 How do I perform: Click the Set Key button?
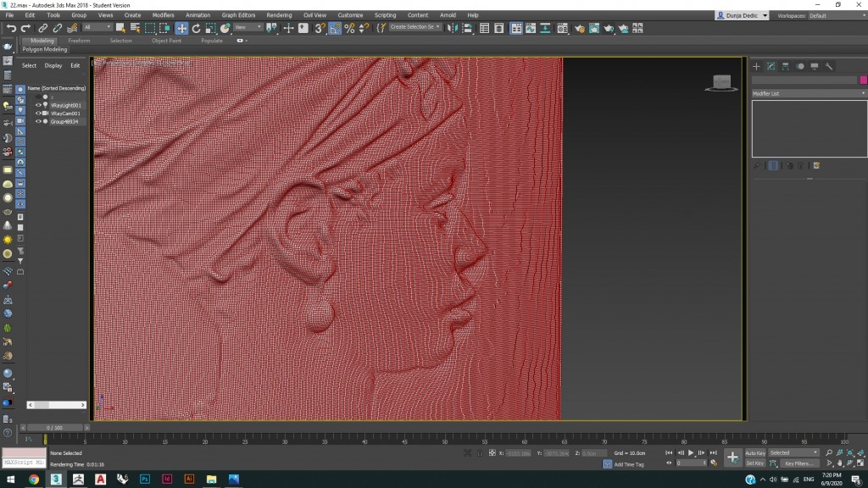click(754, 463)
